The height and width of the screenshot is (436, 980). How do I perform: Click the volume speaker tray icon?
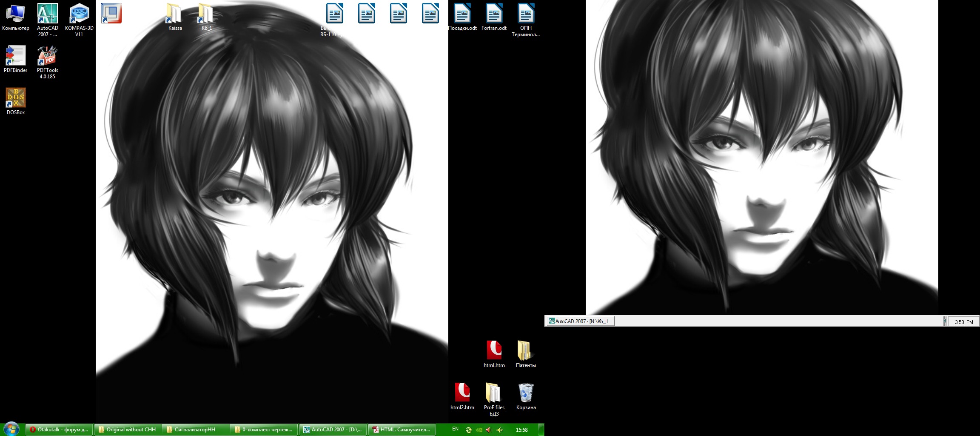coord(489,430)
